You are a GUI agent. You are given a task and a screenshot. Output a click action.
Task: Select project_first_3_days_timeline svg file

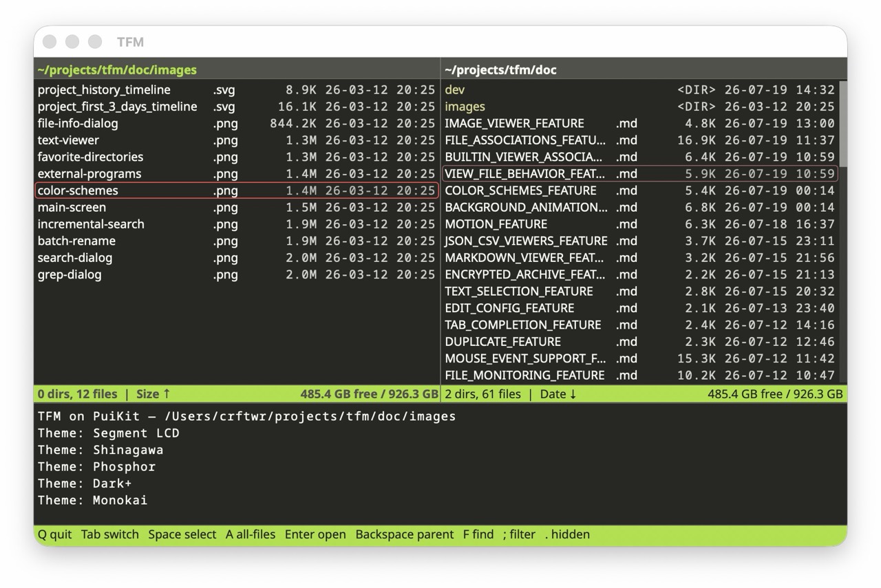coord(237,107)
